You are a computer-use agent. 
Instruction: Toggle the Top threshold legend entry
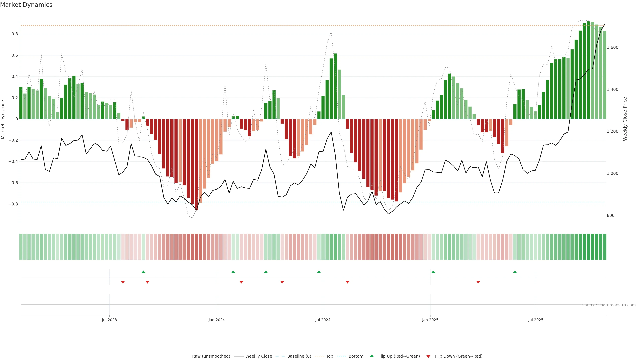pos(330,356)
